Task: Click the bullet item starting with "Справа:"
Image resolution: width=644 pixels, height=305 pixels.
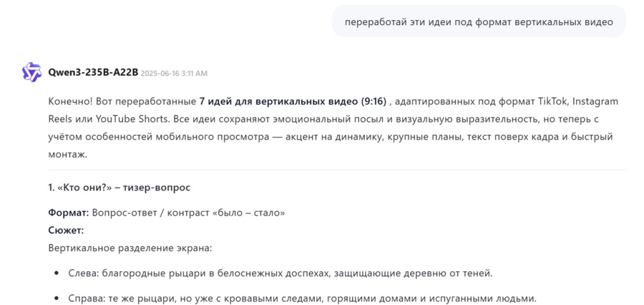Action: pyautogui.click(x=302, y=298)
